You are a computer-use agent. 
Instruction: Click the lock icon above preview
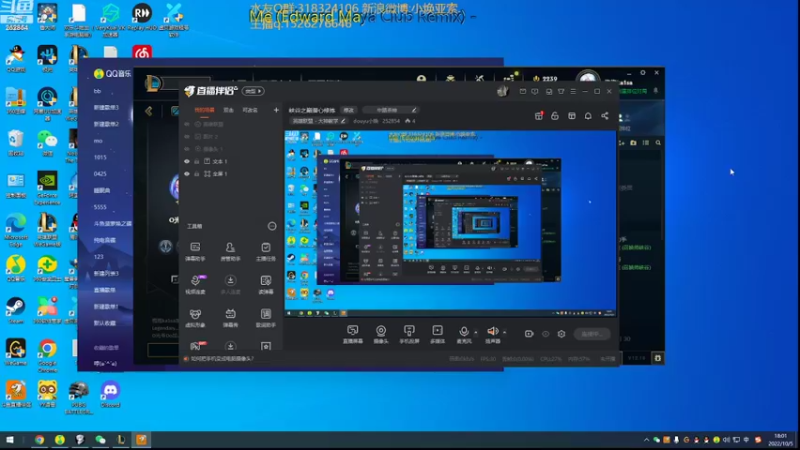(555, 116)
